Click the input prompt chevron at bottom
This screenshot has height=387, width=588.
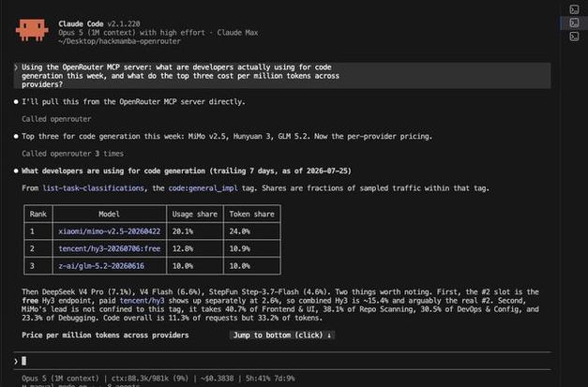pos(16,361)
